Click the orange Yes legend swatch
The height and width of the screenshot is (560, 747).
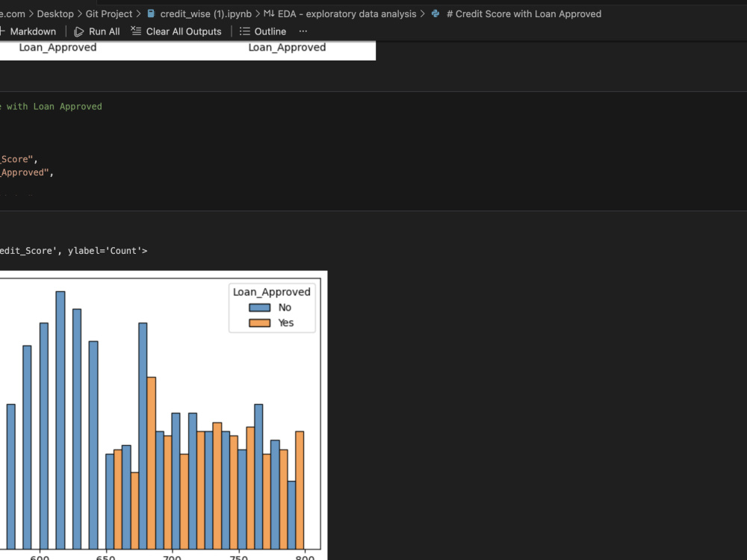(x=260, y=323)
